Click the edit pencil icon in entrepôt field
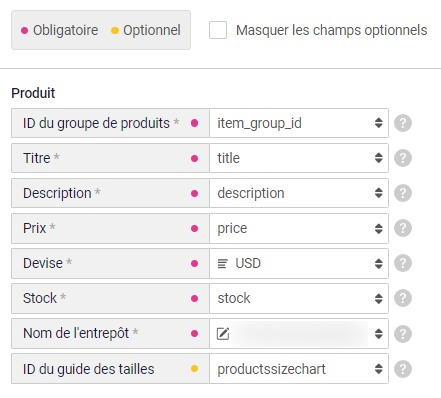 click(x=223, y=334)
